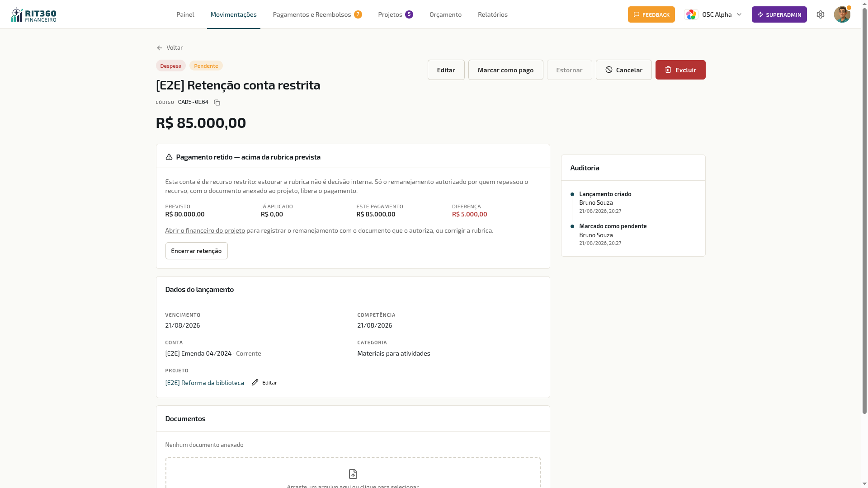Click Encerrar retenção button
This screenshot has width=868, height=488.
click(x=197, y=251)
